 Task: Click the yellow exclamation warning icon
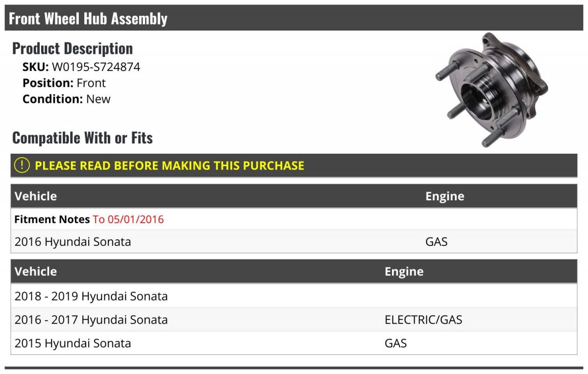(x=22, y=165)
